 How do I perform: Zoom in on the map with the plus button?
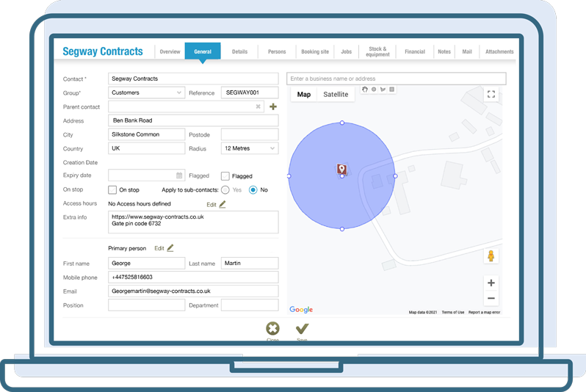pyautogui.click(x=491, y=283)
